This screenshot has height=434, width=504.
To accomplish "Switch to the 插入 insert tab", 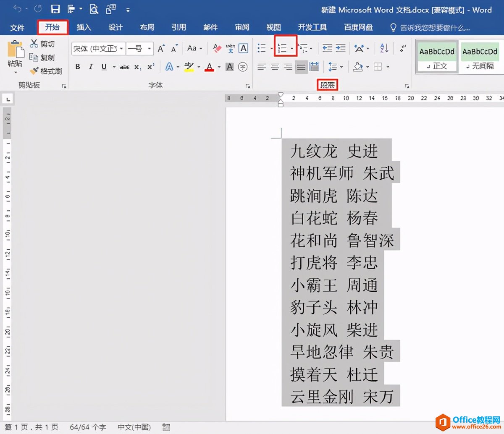I will pyautogui.click(x=84, y=27).
